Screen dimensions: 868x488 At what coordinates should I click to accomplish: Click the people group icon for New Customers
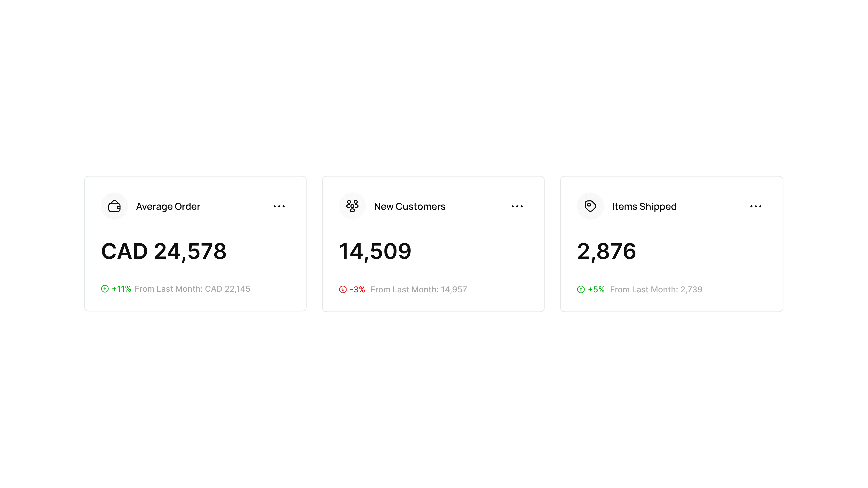pyautogui.click(x=352, y=206)
